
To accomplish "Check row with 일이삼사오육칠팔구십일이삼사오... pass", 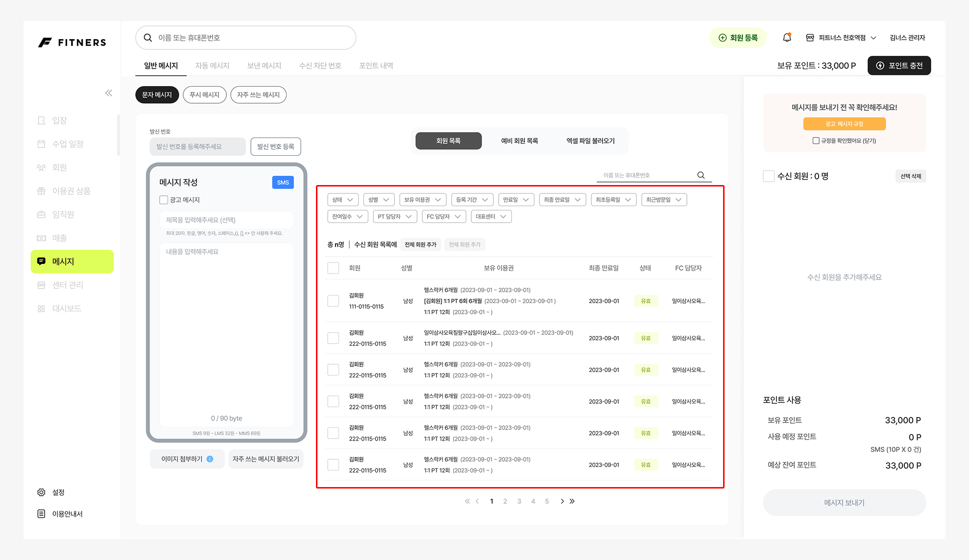I will point(333,338).
